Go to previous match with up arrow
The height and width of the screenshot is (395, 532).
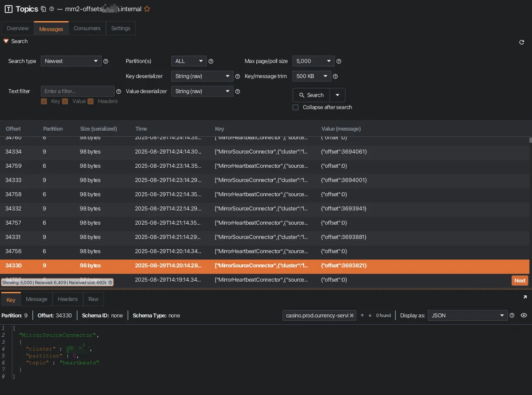coord(362,316)
